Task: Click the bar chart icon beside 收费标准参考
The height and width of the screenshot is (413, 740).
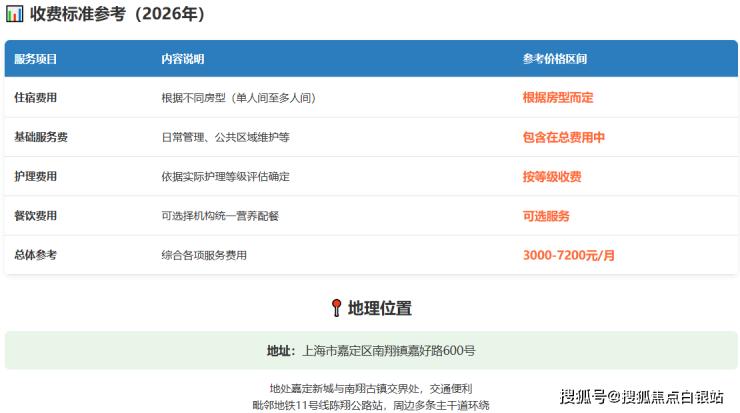Action: [x=15, y=15]
